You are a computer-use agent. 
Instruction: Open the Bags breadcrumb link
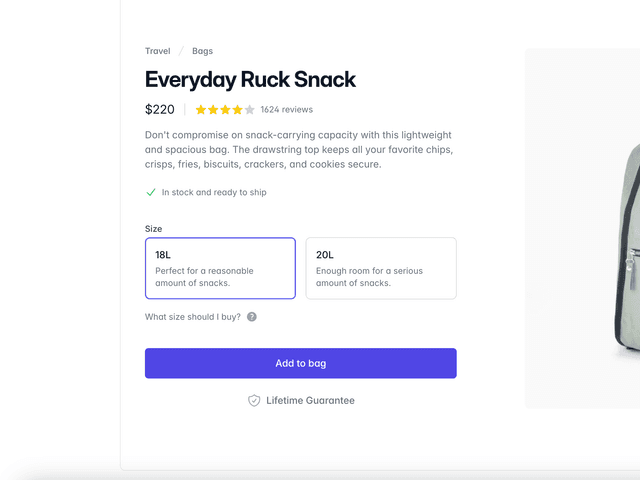click(x=201, y=51)
